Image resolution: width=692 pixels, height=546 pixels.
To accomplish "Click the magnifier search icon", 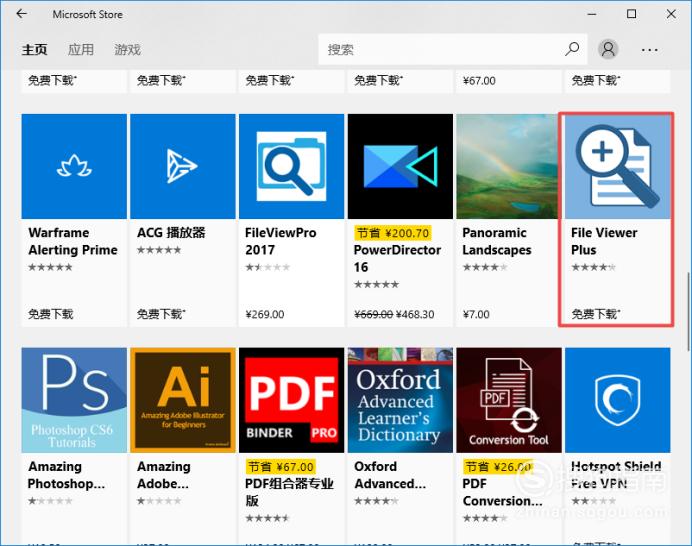I will [x=572, y=49].
